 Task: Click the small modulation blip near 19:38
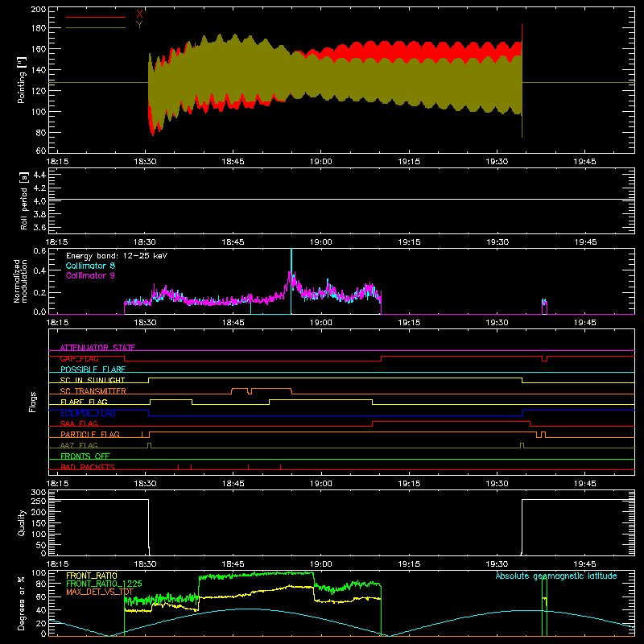tap(545, 307)
